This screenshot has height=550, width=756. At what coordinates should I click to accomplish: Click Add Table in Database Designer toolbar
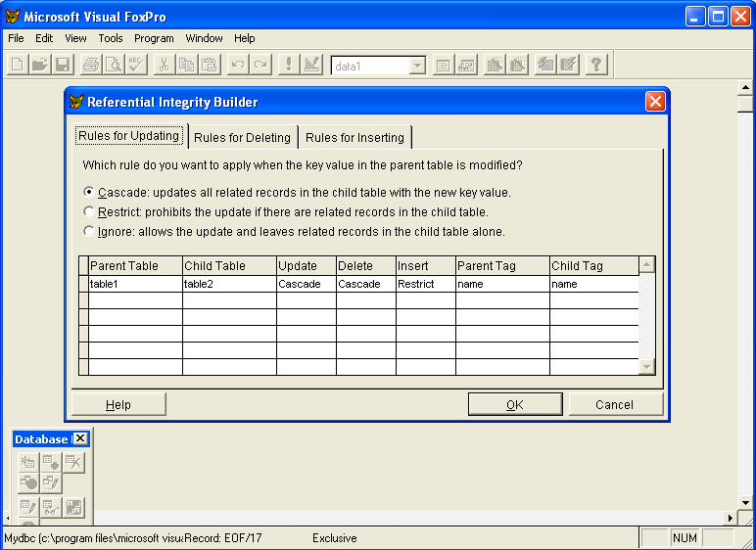(x=51, y=463)
